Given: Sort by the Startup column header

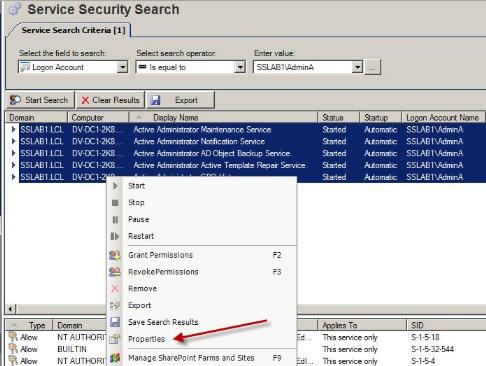Looking at the screenshot, I should pyautogui.click(x=381, y=118).
